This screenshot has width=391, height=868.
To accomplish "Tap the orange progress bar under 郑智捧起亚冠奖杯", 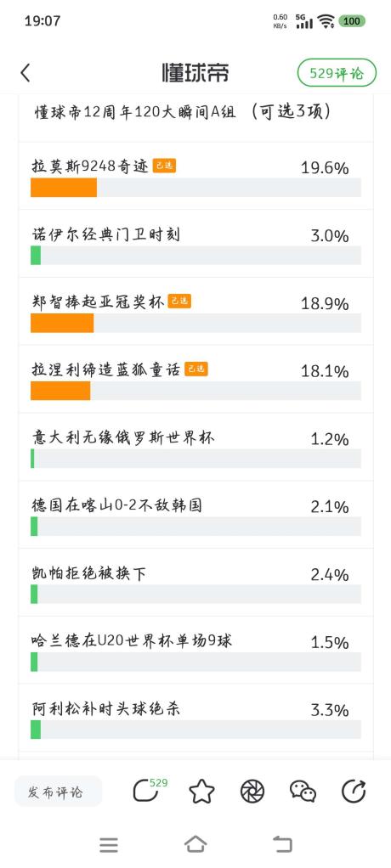I will (x=62, y=324).
